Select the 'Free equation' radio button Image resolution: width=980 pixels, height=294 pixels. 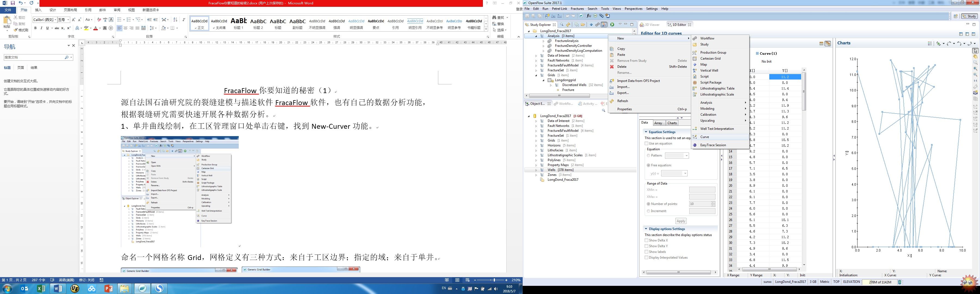tap(648, 166)
